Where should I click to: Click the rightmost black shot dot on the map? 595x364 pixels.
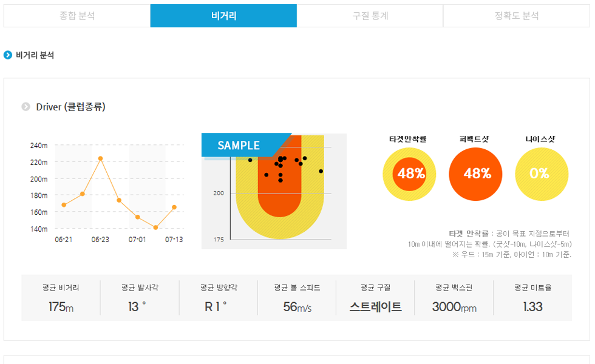coord(321,171)
